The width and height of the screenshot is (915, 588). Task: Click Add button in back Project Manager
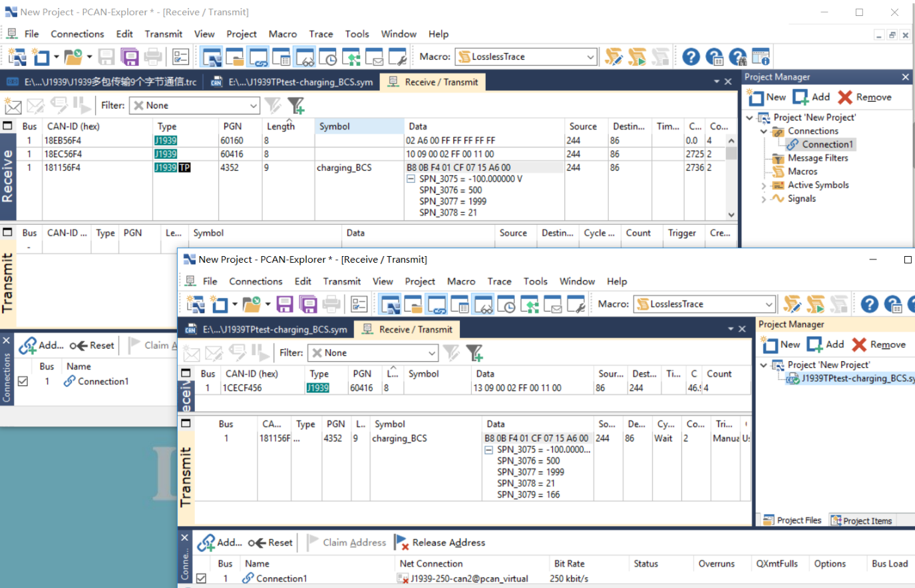[x=811, y=97]
